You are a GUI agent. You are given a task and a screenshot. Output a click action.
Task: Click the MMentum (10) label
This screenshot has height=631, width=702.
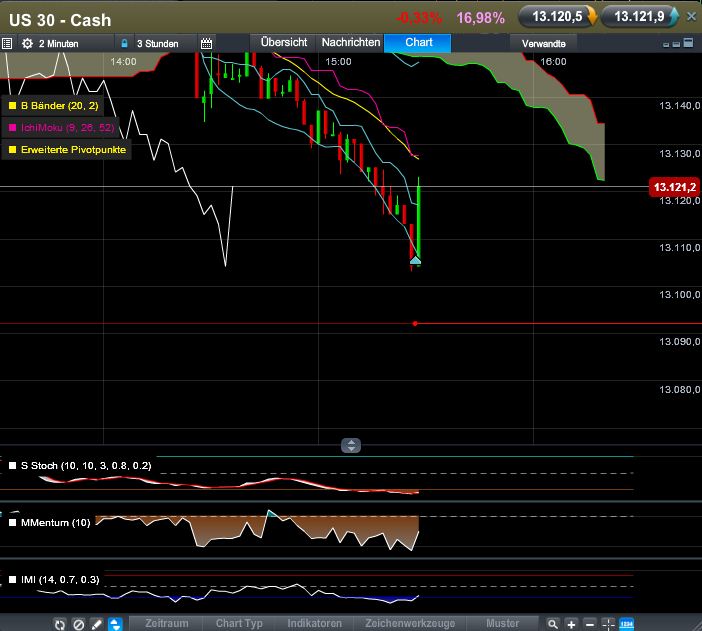(56, 523)
